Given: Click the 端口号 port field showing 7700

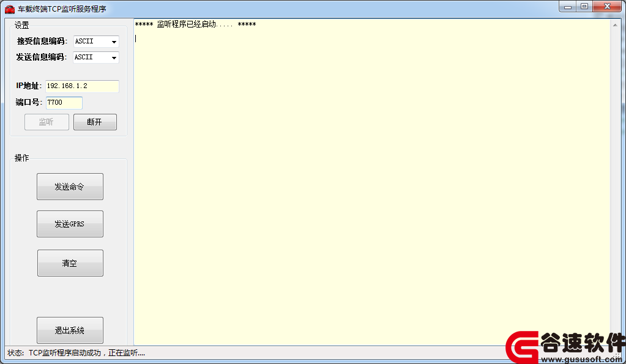Looking at the screenshot, I should pos(64,103).
